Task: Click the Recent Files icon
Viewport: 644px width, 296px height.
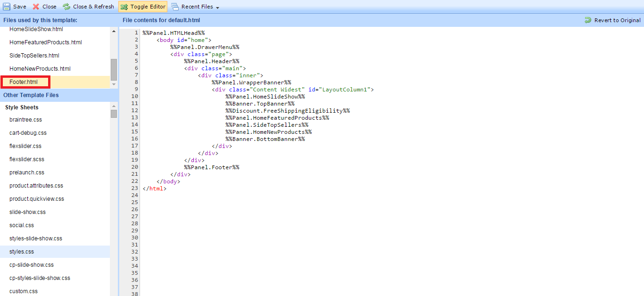Action: (x=175, y=7)
